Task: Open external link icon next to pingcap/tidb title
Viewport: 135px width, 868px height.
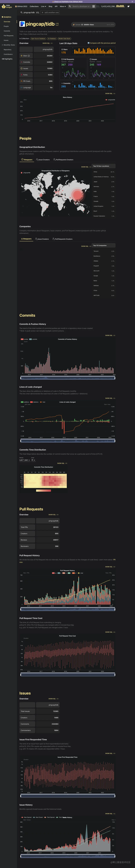Action: click(x=57, y=24)
